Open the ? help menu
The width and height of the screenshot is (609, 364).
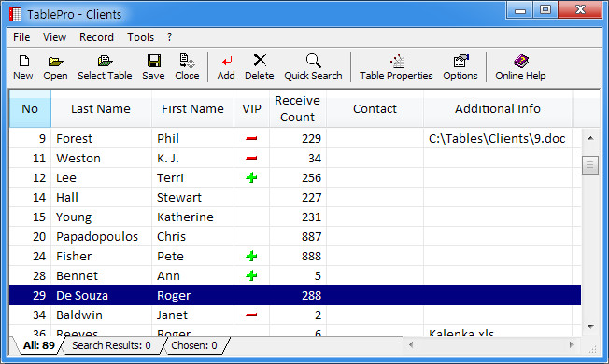(x=169, y=37)
